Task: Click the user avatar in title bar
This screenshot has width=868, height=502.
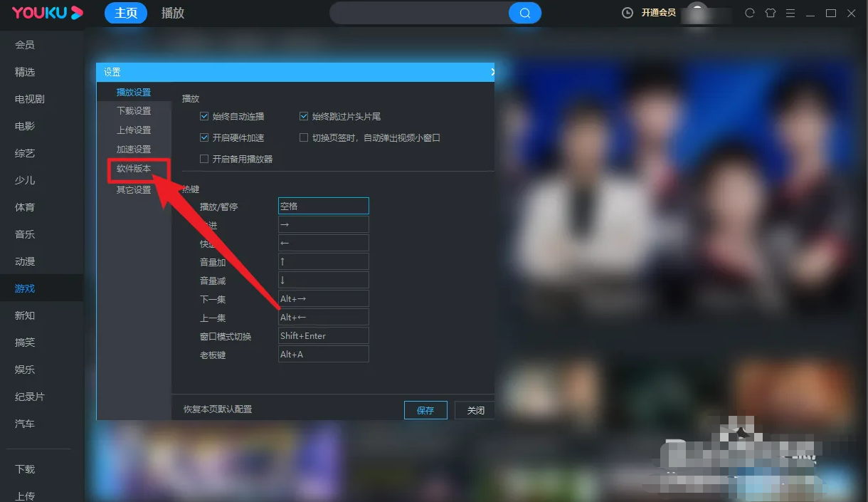Action: pos(697,12)
